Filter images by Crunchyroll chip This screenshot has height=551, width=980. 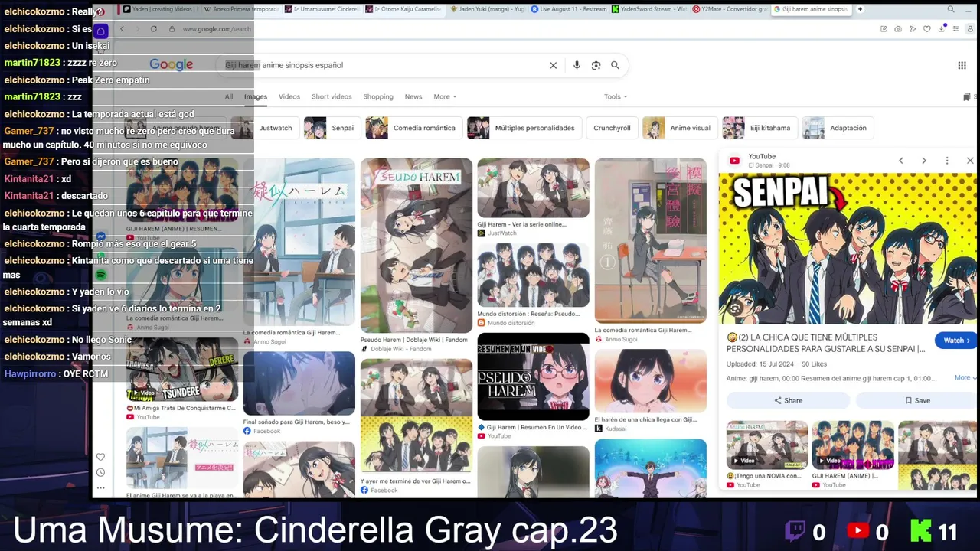tap(612, 128)
